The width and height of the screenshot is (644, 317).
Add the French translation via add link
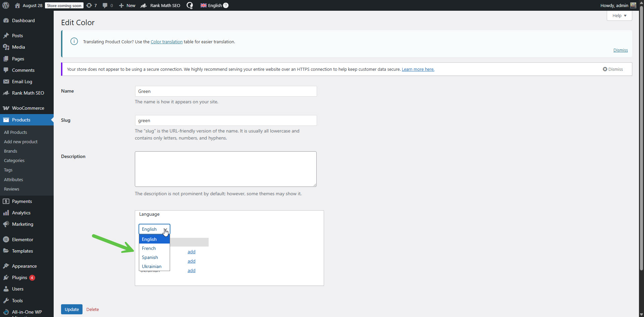[x=192, y=252]
